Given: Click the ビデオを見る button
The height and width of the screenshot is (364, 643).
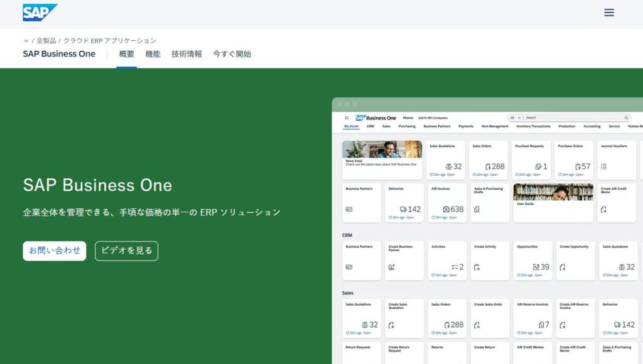Looking at the screenshot, I should [126, 251].
